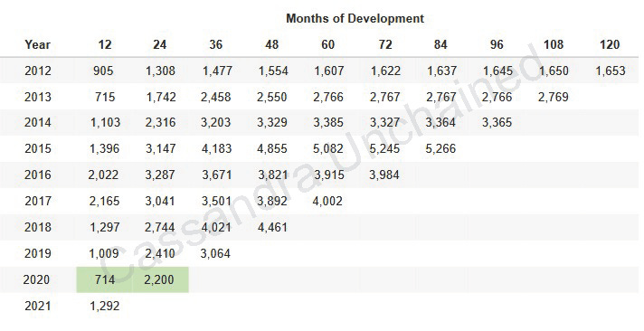644x331 pixels.
Task: Select the 2020 year row label
Action: [x=36, y=279]
